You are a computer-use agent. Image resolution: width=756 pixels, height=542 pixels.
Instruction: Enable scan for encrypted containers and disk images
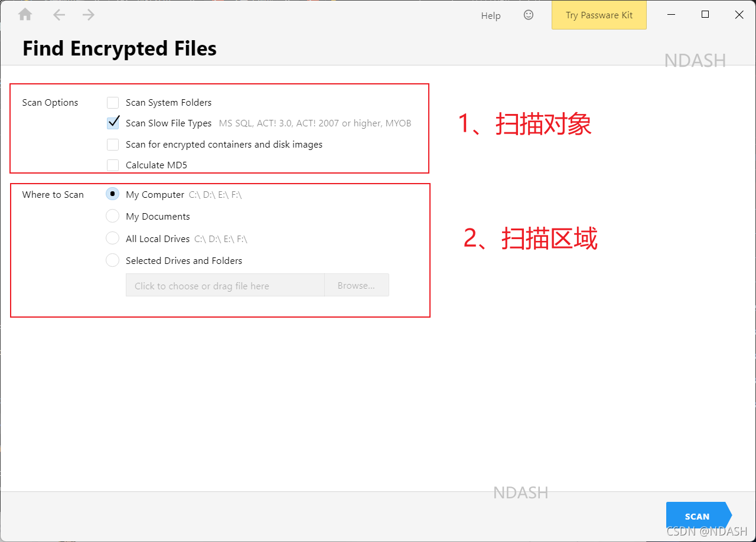113,145
